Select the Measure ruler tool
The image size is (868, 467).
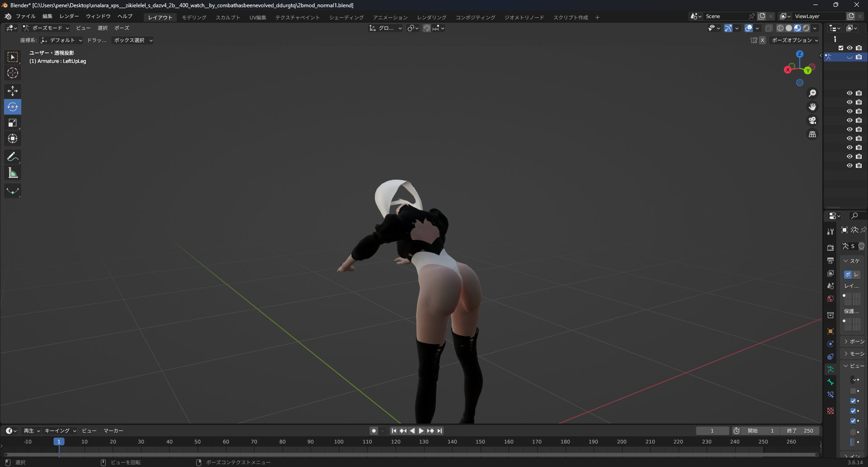[x=13, y=173]
